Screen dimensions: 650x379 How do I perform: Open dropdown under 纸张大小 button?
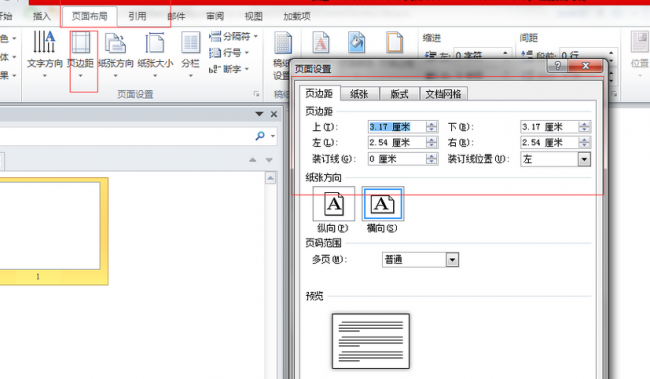pyautogui.click(x=155, y=76)
